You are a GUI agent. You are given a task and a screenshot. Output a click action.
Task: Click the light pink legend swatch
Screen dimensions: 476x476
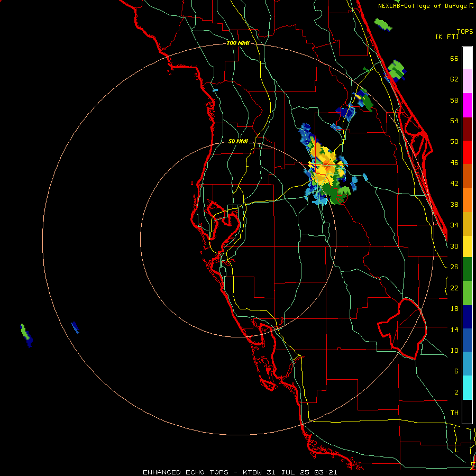tap(467, 81)
